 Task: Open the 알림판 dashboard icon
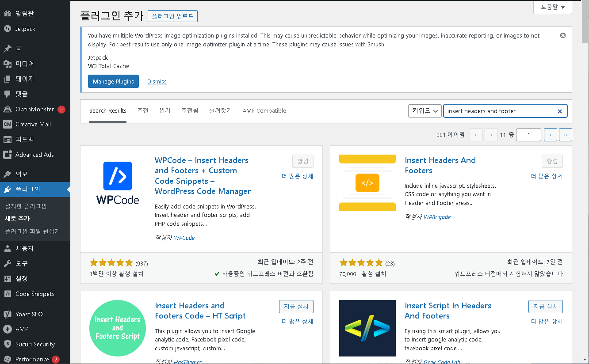[8, 14]
